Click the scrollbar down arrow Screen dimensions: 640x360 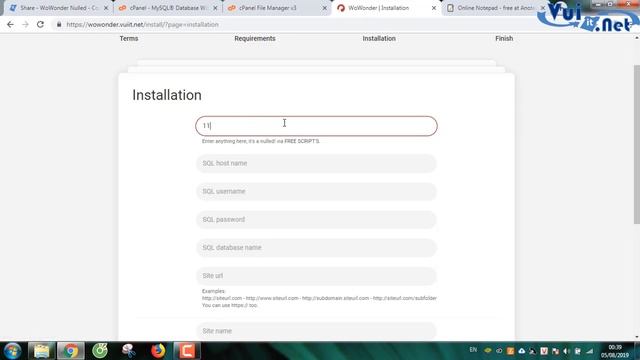pyautogui.click(x=636, y=337)
